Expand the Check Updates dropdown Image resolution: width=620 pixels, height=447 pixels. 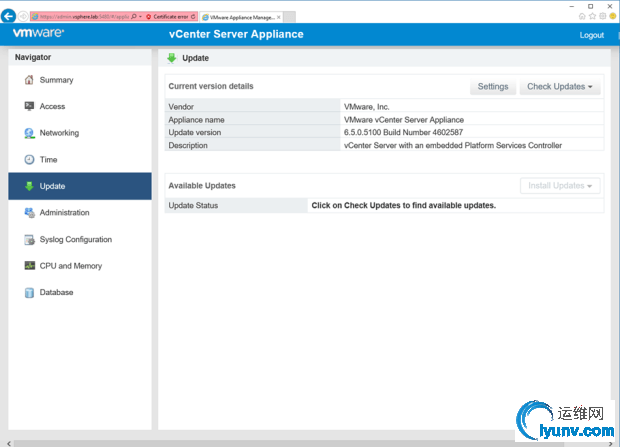click(x=560, y=87)
